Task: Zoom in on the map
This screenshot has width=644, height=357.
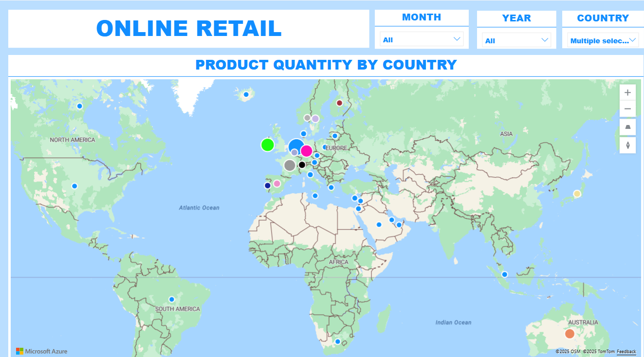Action: pos(627,92)
